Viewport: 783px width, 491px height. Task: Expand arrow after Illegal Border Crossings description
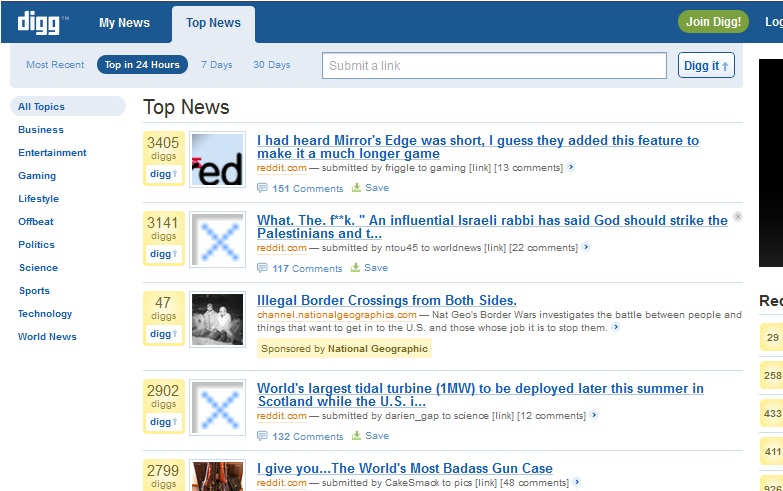click(x=616, y=327)
